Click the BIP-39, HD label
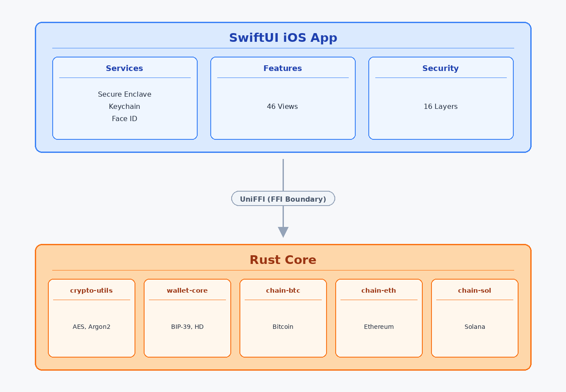The image size is (566, 392). 187,327
